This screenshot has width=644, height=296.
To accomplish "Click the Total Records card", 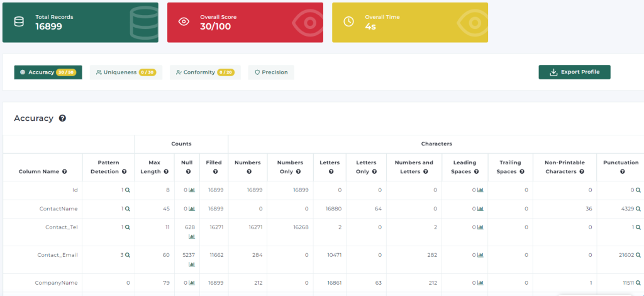I will 80,22.
